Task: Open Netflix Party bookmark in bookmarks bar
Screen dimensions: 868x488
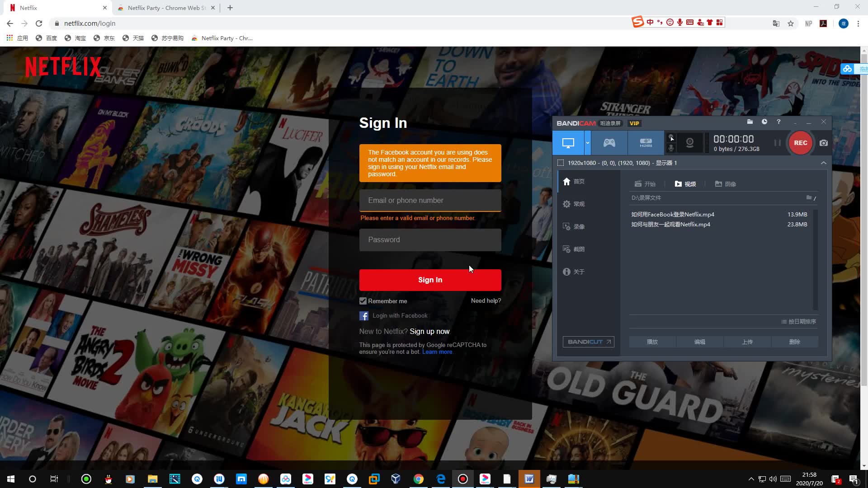Action: [x=222, y=38]
